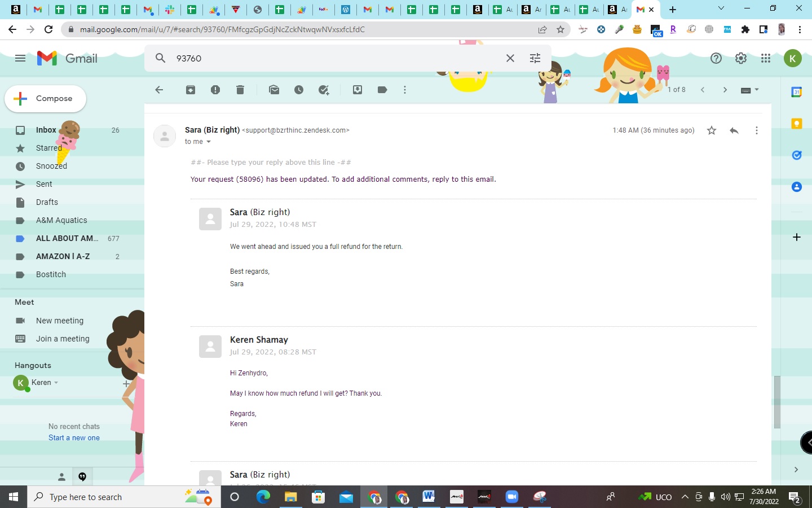This screenshot has width=812, height=508.
Task: Compose a new email
Action: 46,98
